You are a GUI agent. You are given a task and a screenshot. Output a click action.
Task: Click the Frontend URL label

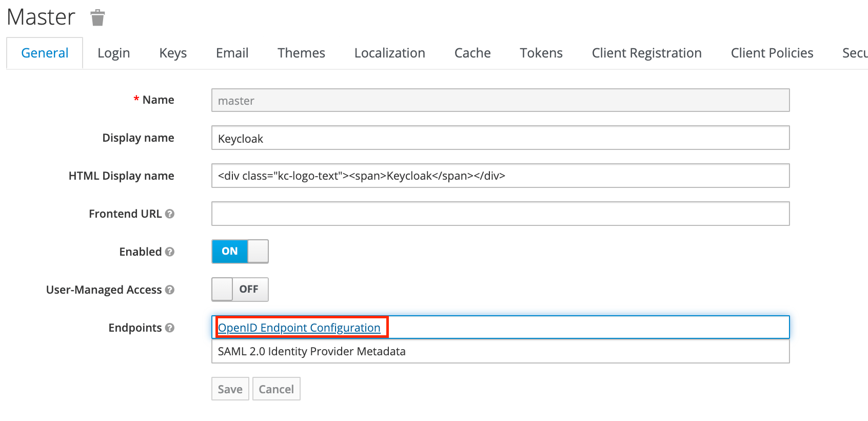[x=125, y=214]
